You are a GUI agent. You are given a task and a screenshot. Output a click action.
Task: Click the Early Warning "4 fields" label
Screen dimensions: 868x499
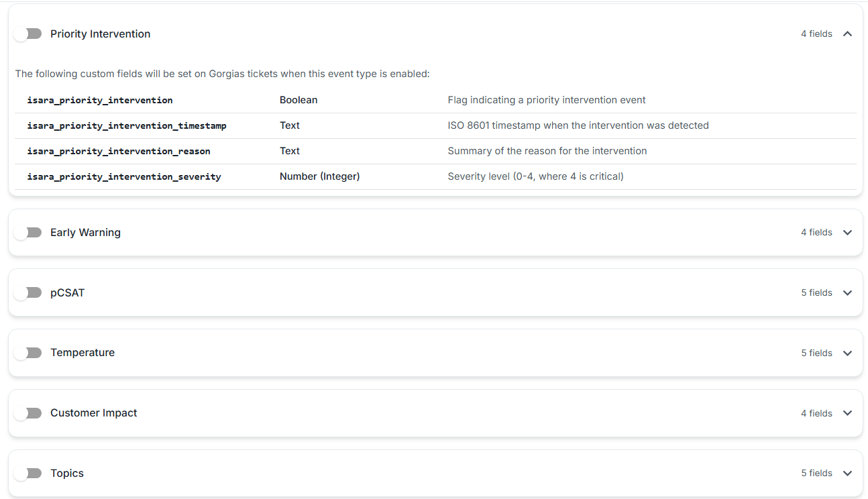click(x=816, y=232)
